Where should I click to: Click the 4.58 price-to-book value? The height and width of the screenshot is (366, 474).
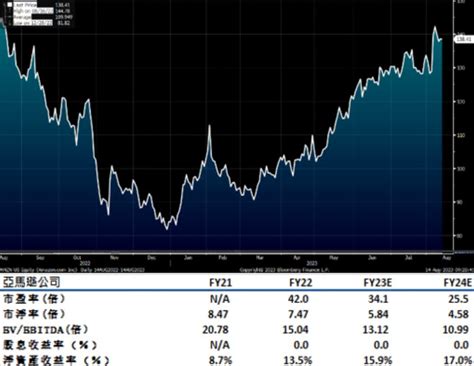tap(459, 314)
